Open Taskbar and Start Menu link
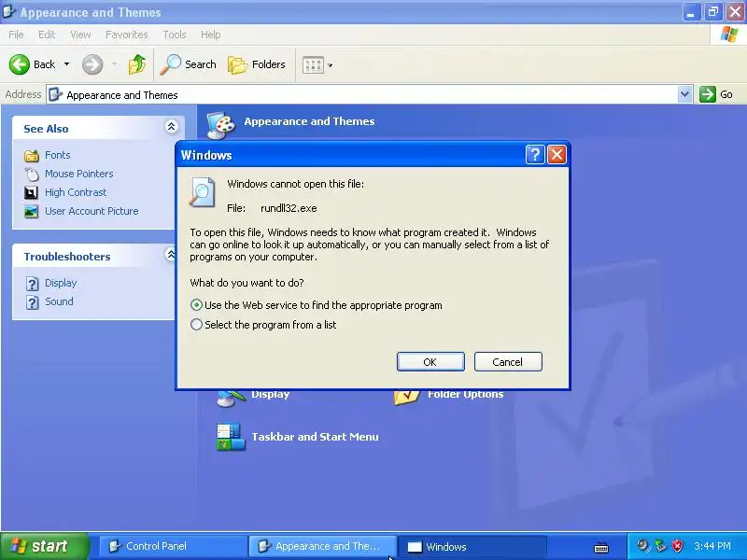Screen dimensions: 747x560 pyautogui.click(x=315, y=437)
